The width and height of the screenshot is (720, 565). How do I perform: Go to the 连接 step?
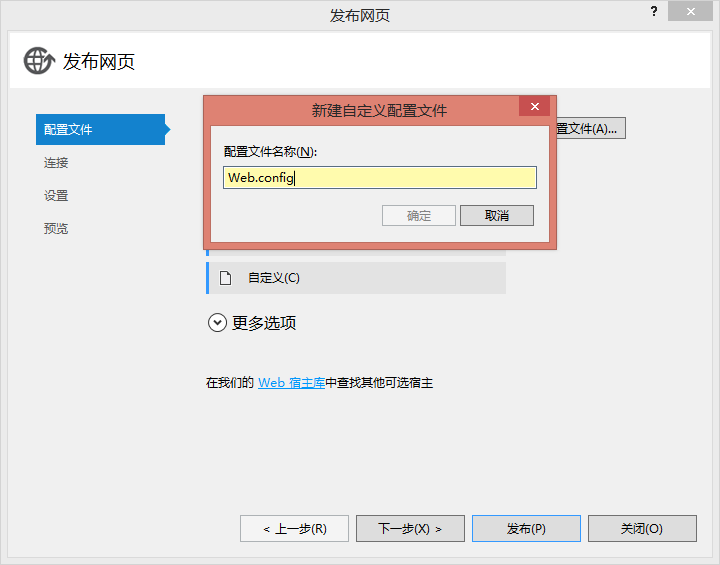pos(56,163)
